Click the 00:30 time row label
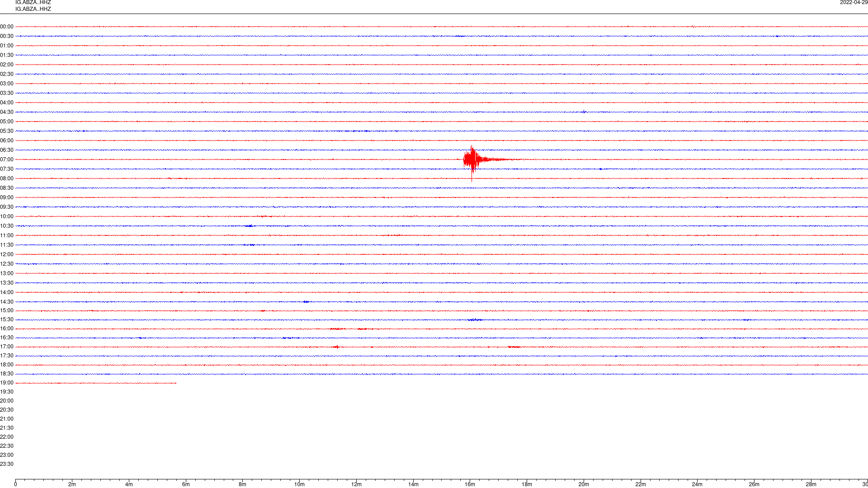 tap(7, 36)
